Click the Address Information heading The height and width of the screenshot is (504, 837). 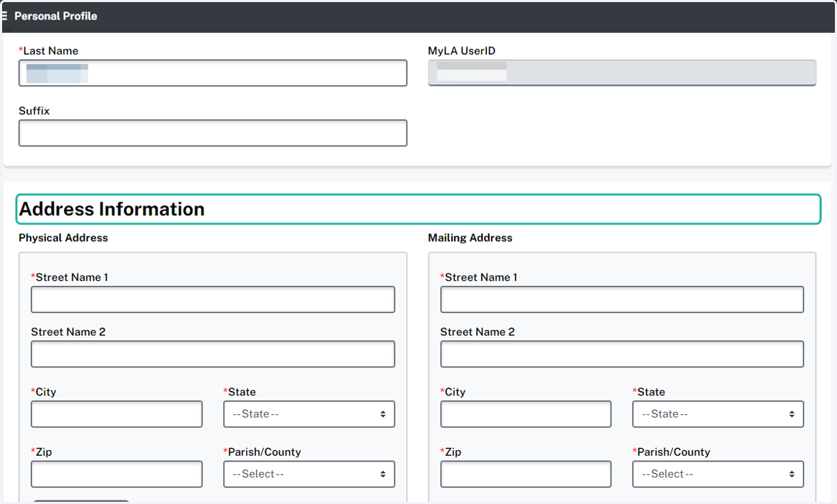(112, 209)
